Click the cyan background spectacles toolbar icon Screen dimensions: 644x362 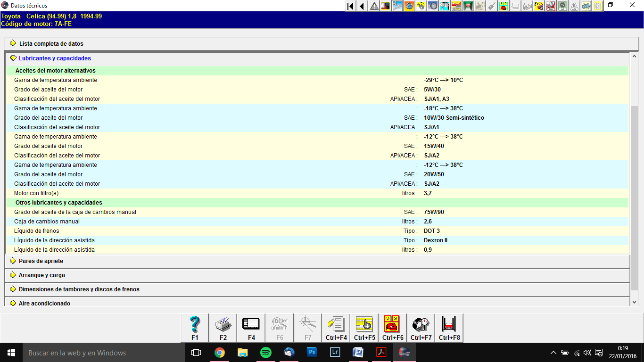tap(445, 6)
